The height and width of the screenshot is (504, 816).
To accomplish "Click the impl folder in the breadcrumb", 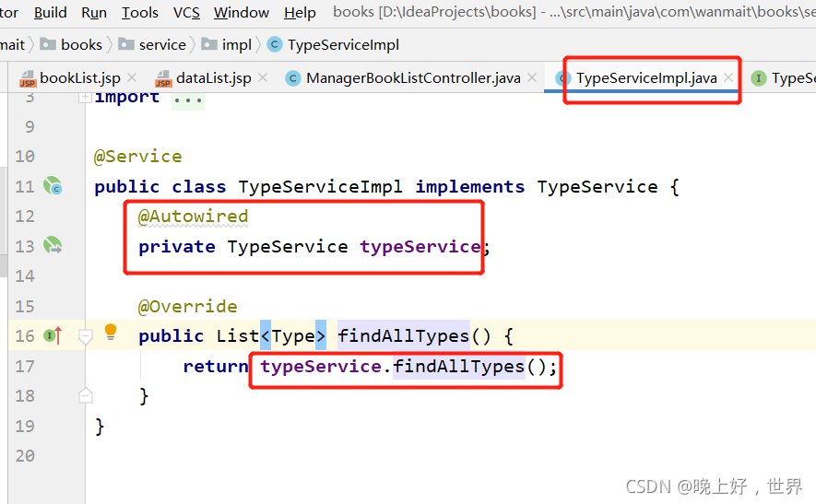I will [236, 45].
